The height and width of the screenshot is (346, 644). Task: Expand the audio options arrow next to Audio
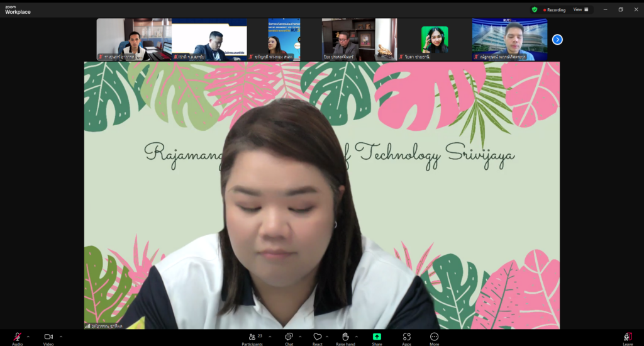28,337
